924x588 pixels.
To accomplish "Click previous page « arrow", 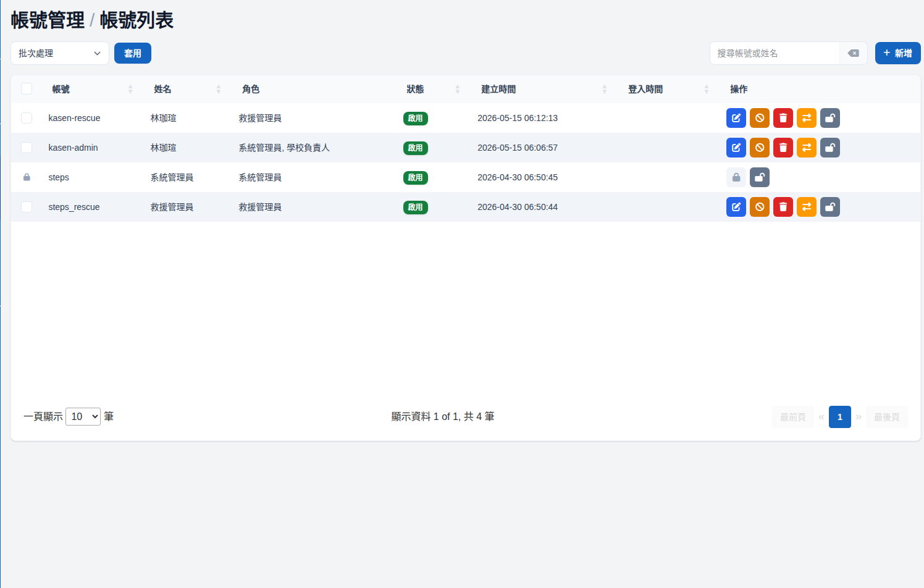I will (821, 417).
